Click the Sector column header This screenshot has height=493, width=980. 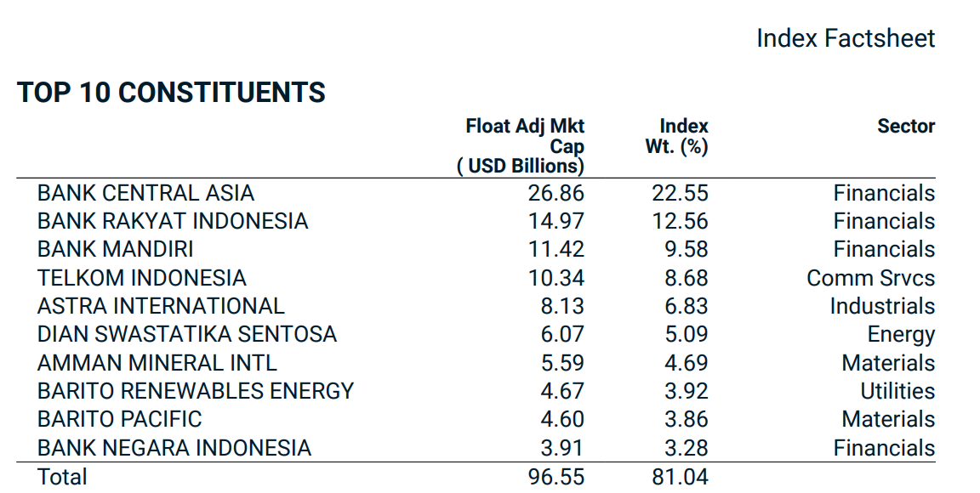coord(905,126)
